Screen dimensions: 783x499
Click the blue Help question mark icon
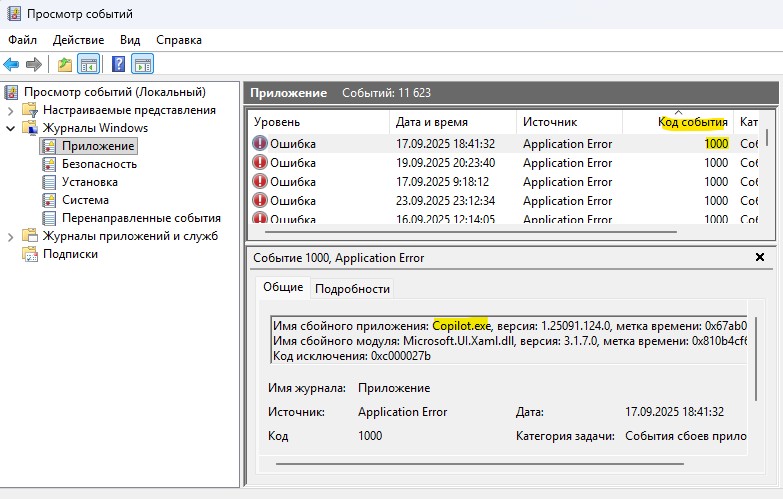(x=118, y=65)
